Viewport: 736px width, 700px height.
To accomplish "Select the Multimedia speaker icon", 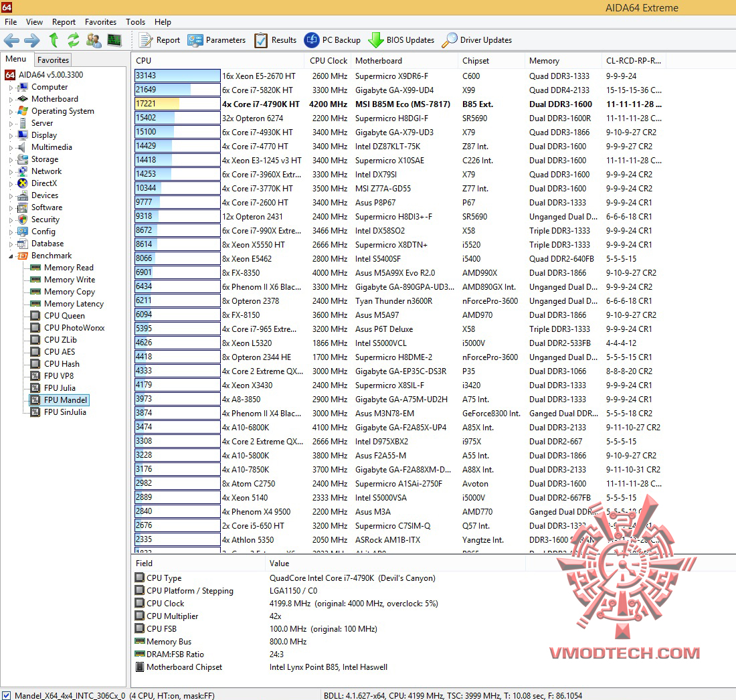I will tap(22, 147).
